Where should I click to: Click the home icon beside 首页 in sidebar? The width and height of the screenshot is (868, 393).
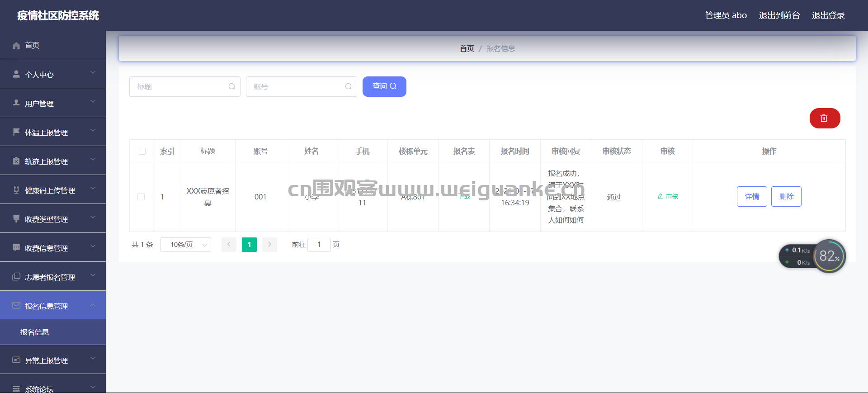(x=16, y=45)
